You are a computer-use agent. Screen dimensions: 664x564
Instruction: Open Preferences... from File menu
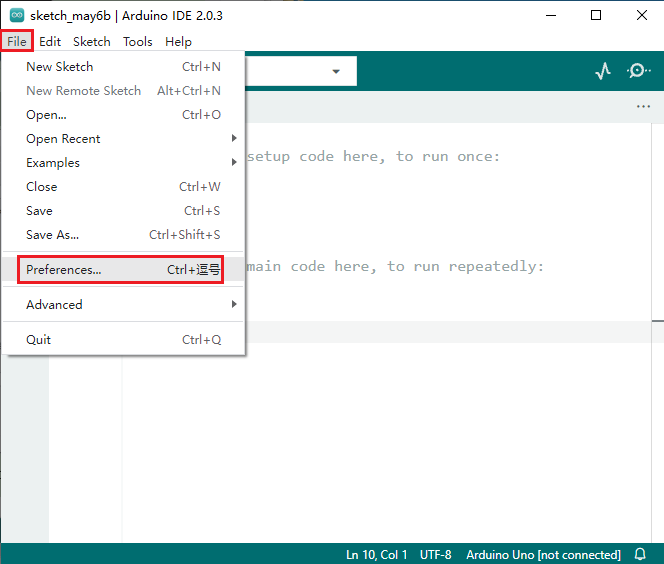tap(123, 269)
